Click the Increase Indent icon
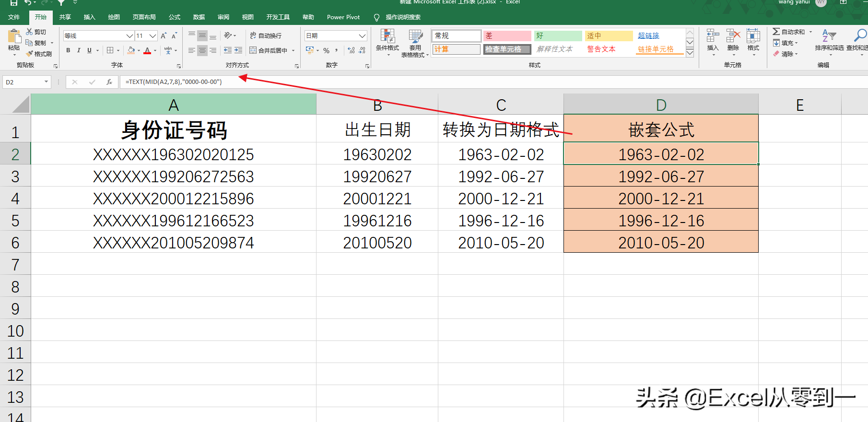The width and height of the screenshot is (868, 422). point(238,50)
